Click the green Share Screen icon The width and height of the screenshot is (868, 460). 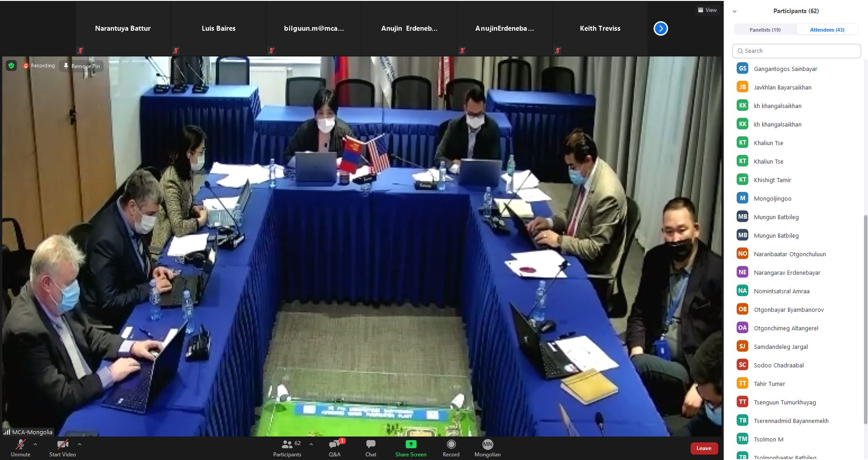click(411, 445)
